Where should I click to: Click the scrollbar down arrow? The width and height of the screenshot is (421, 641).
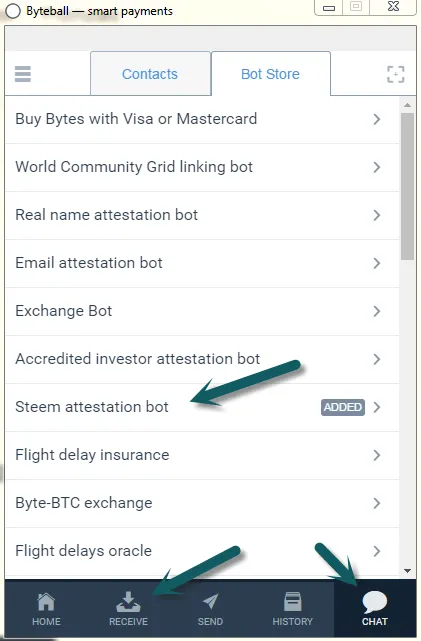click(407, 571)
